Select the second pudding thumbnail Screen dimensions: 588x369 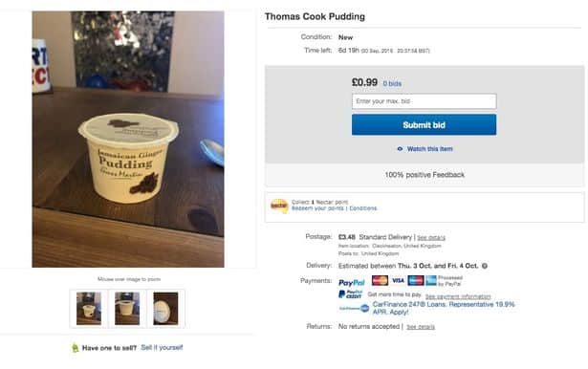point(127,308)
